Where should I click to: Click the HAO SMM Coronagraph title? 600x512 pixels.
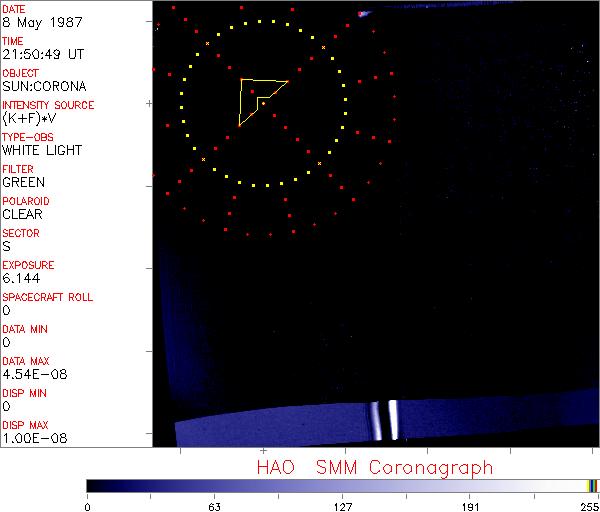(x=374, y=467)
